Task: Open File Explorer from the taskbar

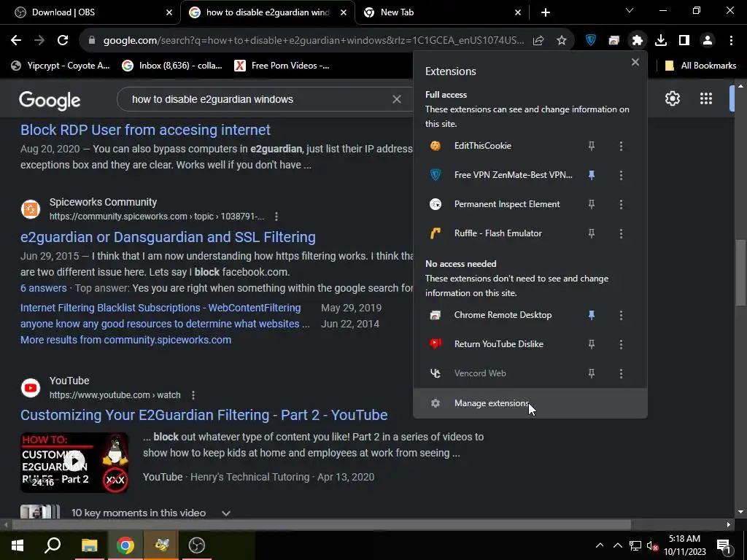Action: (89, 545)
